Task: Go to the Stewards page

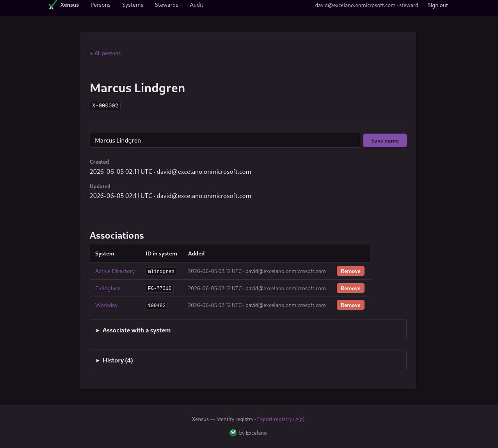Action: [x=167, y=5]
